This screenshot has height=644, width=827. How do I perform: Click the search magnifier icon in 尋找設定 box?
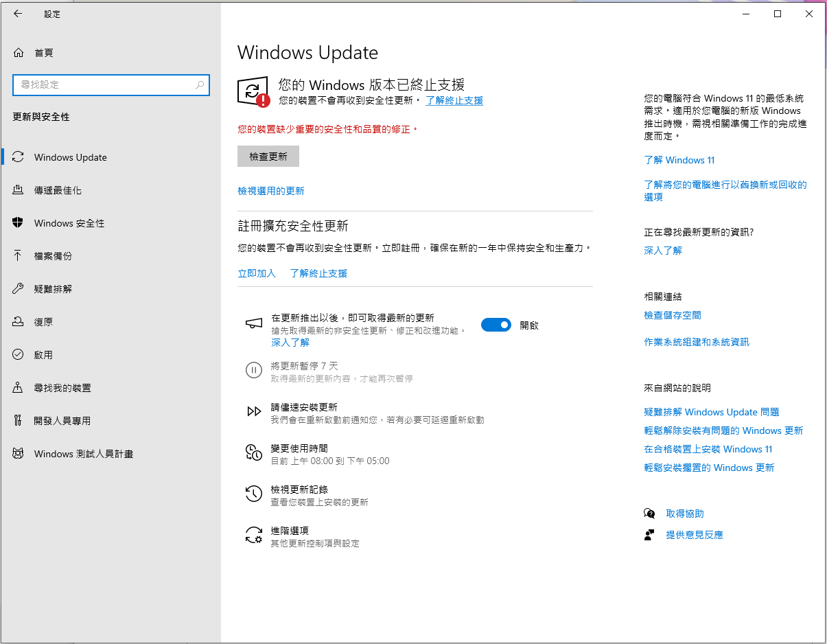[x=200, y=85]
